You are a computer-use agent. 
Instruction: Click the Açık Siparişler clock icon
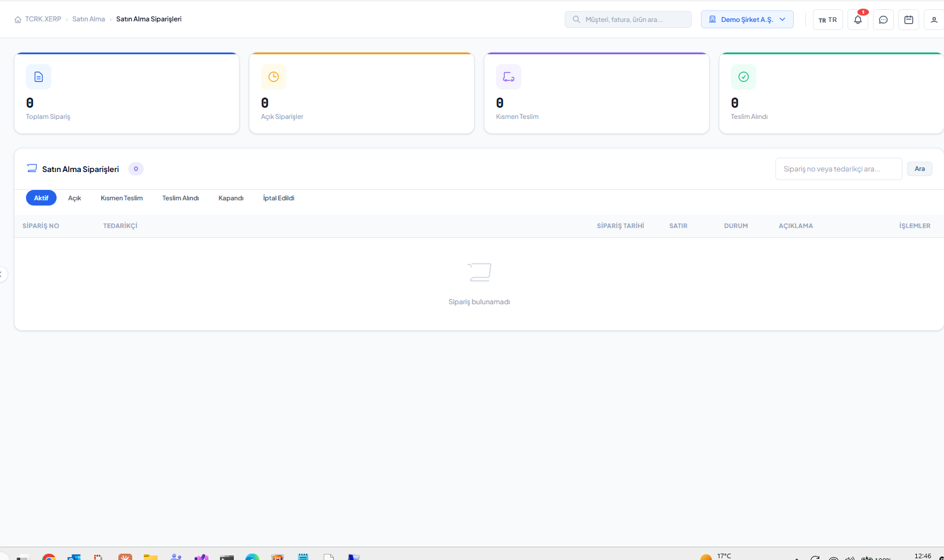pos(274,77)
